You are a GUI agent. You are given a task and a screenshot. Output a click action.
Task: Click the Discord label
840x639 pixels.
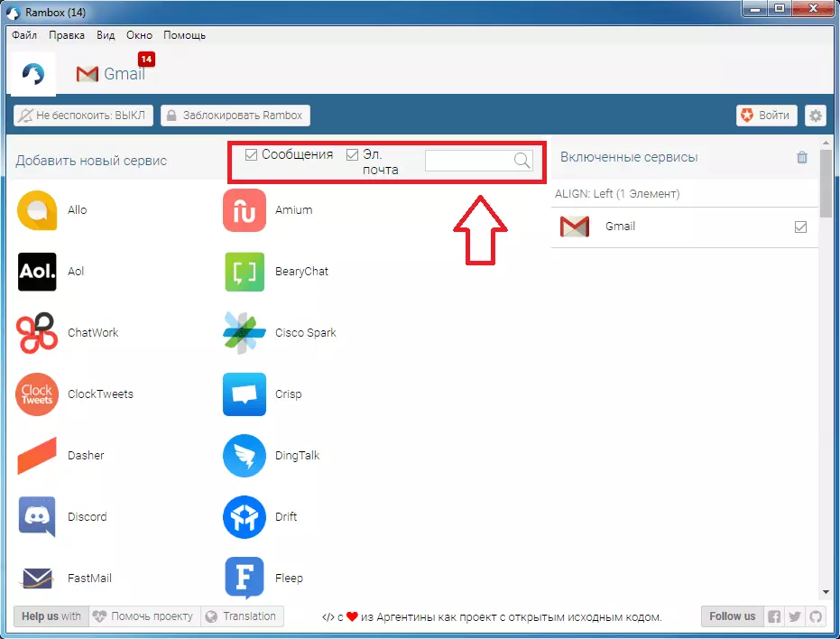click(88, 517)
